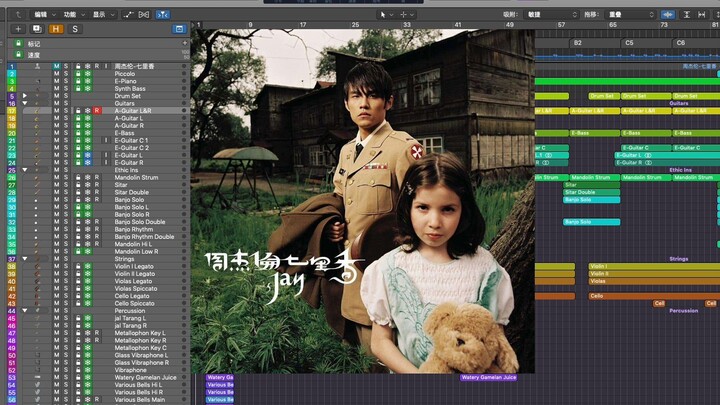Click the album cover image overlay
Image resolution: width=720 pixels, height=405 pixels.
pyautogui.click(x=363, y=201)
